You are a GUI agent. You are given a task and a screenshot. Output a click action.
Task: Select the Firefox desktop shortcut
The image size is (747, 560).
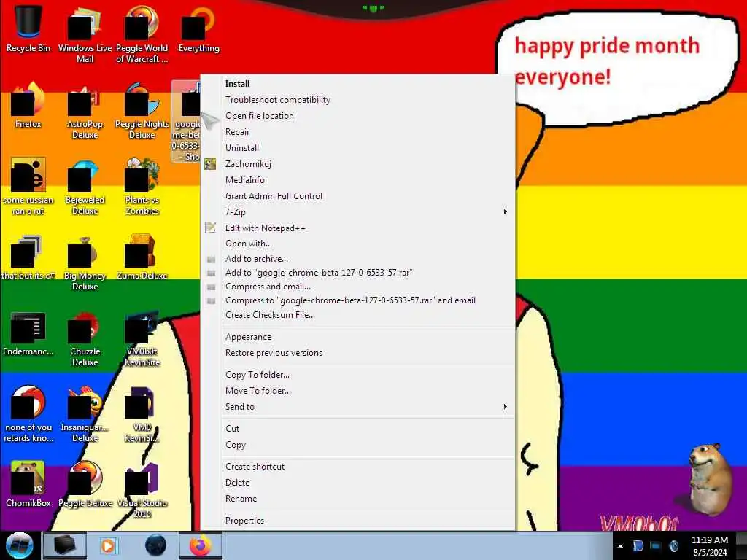coord(28,105)
